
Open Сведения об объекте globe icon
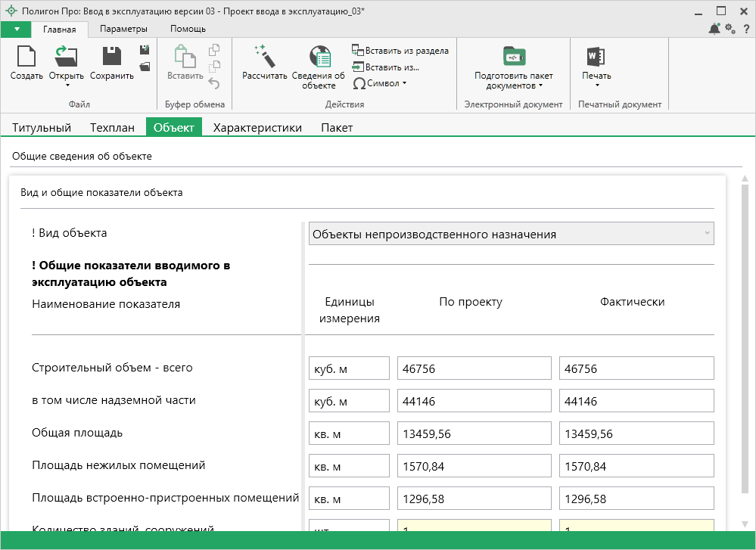coord(319,57)
